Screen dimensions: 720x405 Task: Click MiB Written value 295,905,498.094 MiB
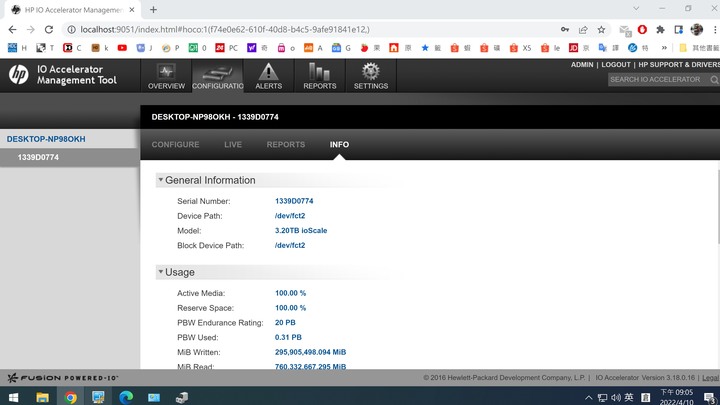click(310, 352)
